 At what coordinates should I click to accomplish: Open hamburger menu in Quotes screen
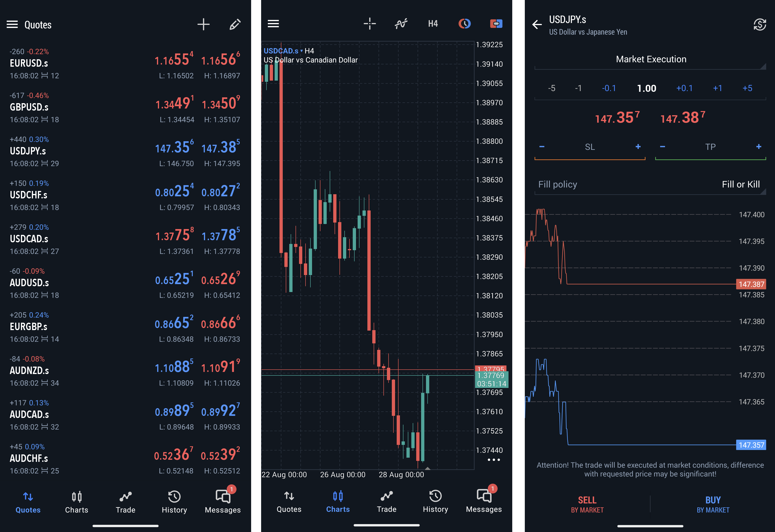[x=12, y=24]
